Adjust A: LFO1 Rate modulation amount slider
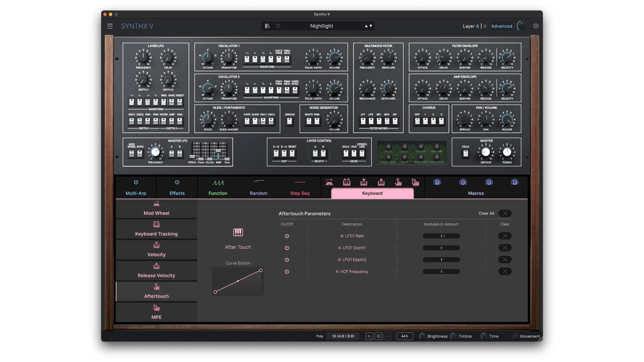The image size is (644, 362). tap(441, 236)
